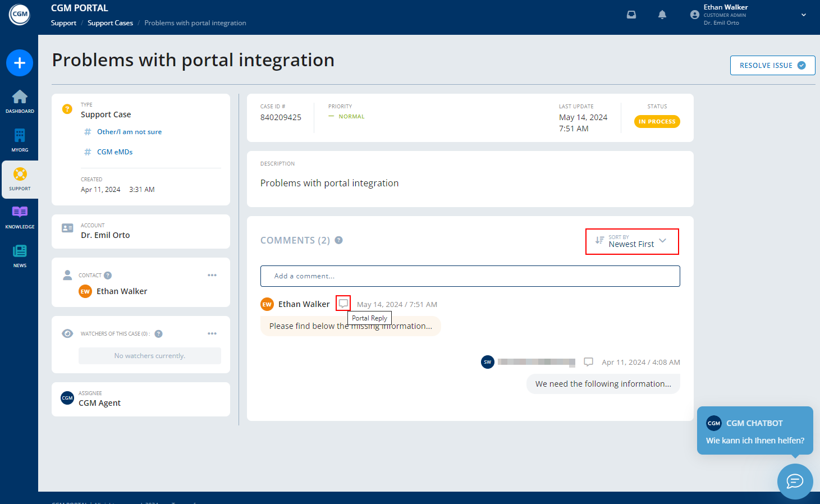Viewport: 820px width, 504px height.
Task: Open the We need the following information comment
Action: [x=603, y=384]
